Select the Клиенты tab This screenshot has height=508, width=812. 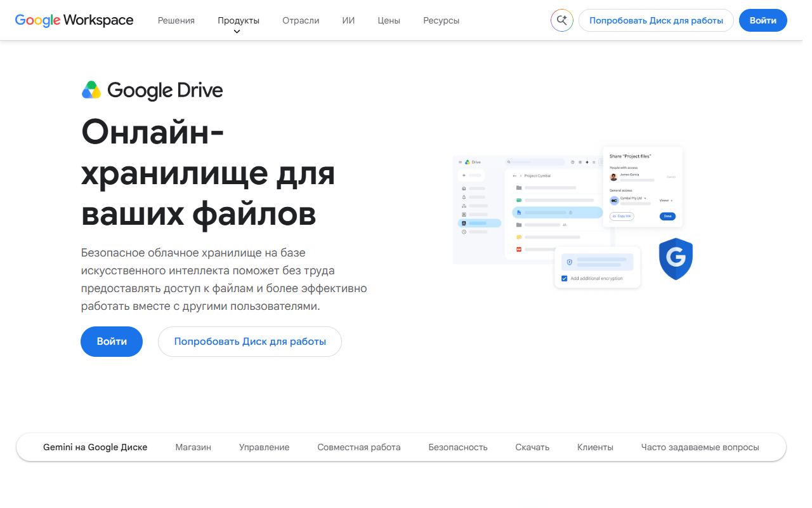point(595,447)
